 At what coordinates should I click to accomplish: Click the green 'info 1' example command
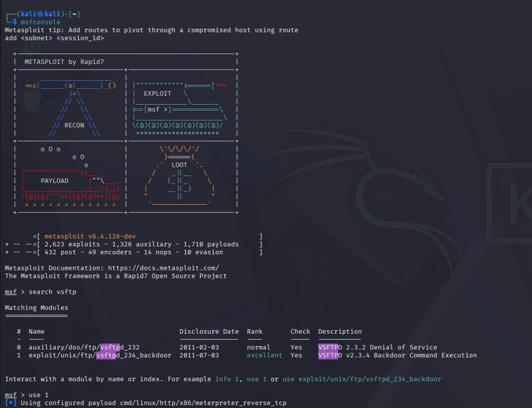(227, 379)
